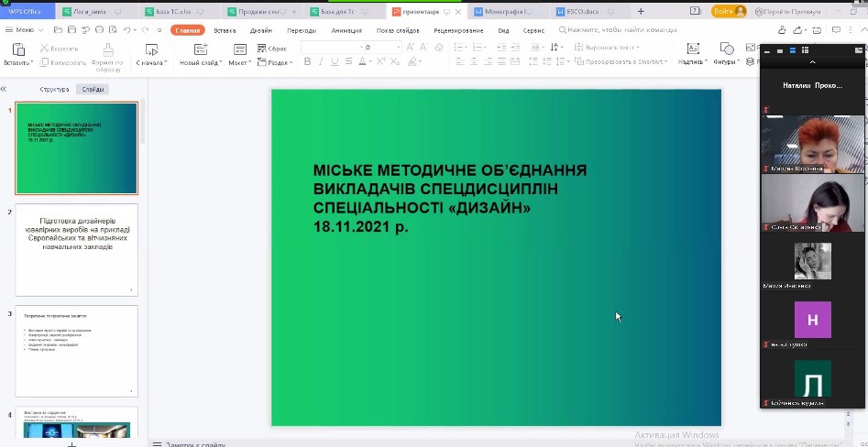The image size is (868, 447).
Task: Insert a text box (Надпись)
Action: 691,49
